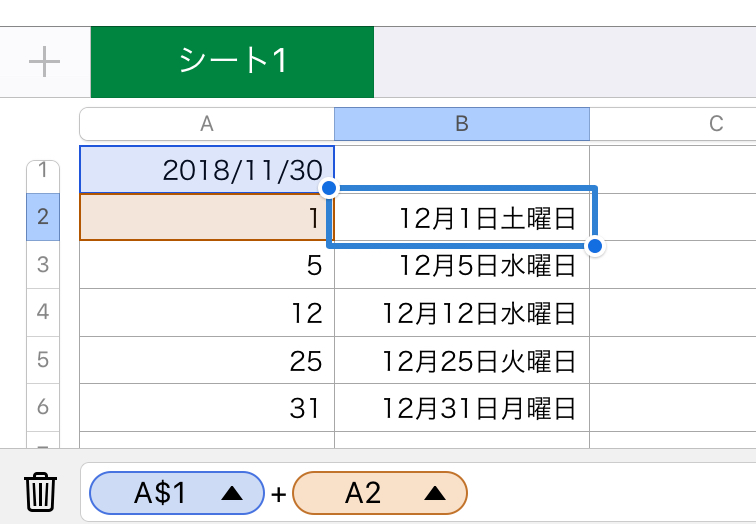This screenshot has height=524, width=756.
Task: Click the cell containing 2018/11/30
Action: coord(207,170)
